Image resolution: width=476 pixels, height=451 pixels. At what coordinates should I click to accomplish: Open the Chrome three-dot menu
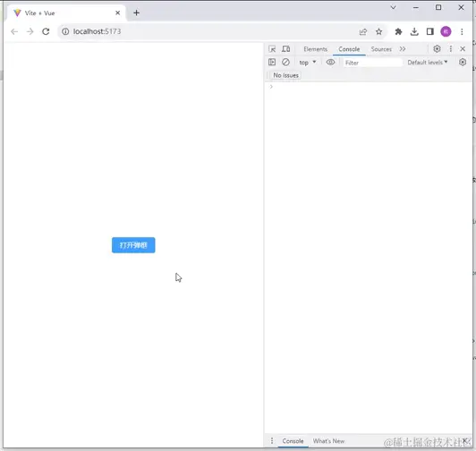click(462, 31)
